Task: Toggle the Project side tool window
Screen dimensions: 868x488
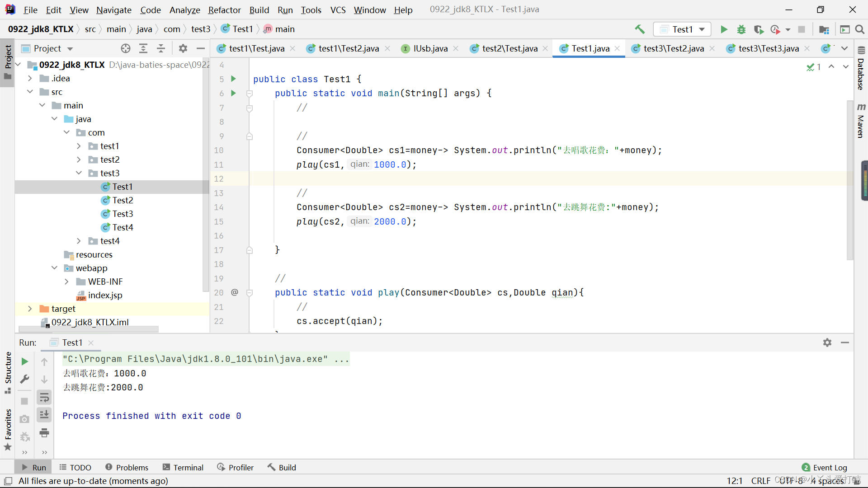Action: click(x=8, y=62)
